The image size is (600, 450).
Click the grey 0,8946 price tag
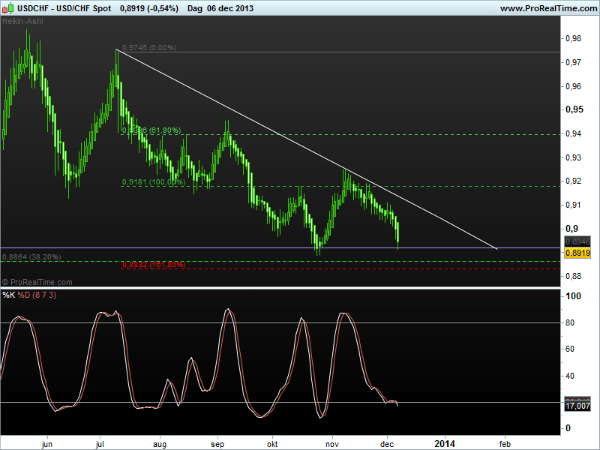point(577,241)
